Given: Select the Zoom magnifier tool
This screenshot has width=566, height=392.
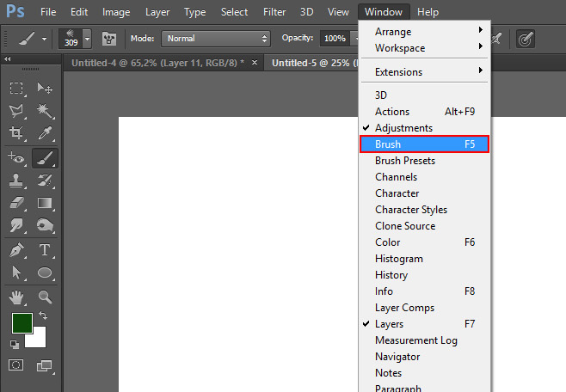Looking at the screenshot, I should pyautogui.click(x=45, y=297).
